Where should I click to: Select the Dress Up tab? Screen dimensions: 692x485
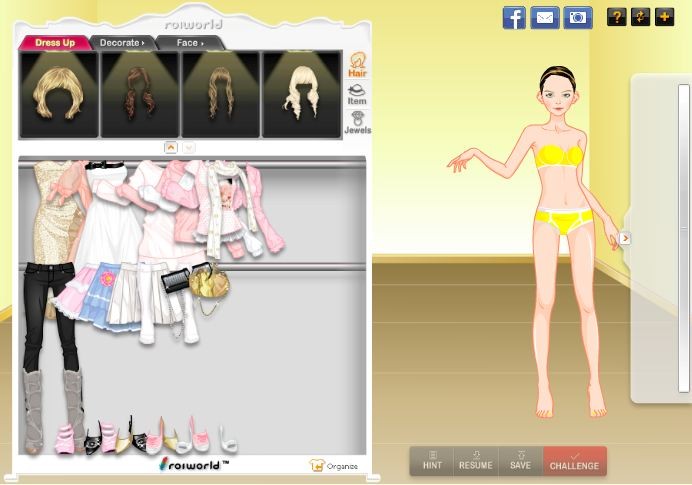[55, 43]
